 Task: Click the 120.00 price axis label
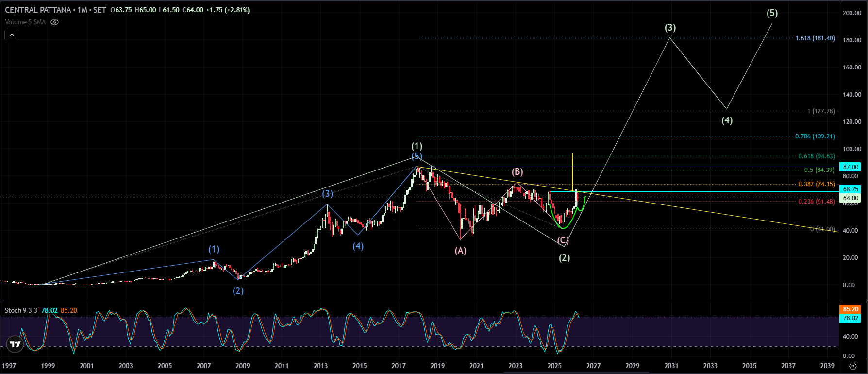tap(852, 122)
